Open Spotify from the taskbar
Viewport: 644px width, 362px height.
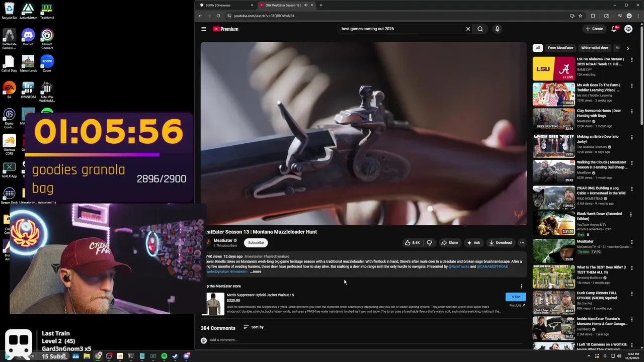point(164,356)
